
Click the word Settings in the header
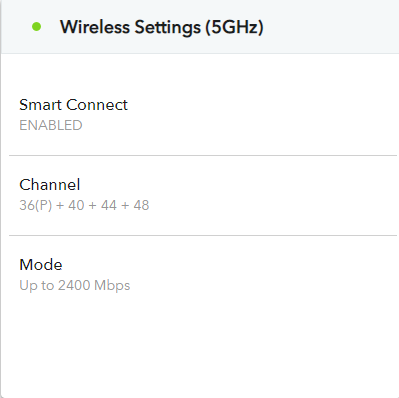pos(168,27)
